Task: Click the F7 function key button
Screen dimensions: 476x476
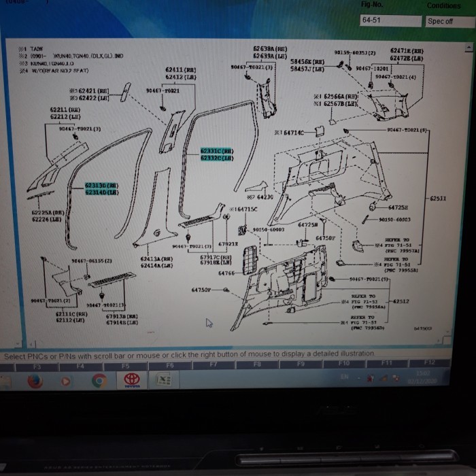Action: click(214, 364)
